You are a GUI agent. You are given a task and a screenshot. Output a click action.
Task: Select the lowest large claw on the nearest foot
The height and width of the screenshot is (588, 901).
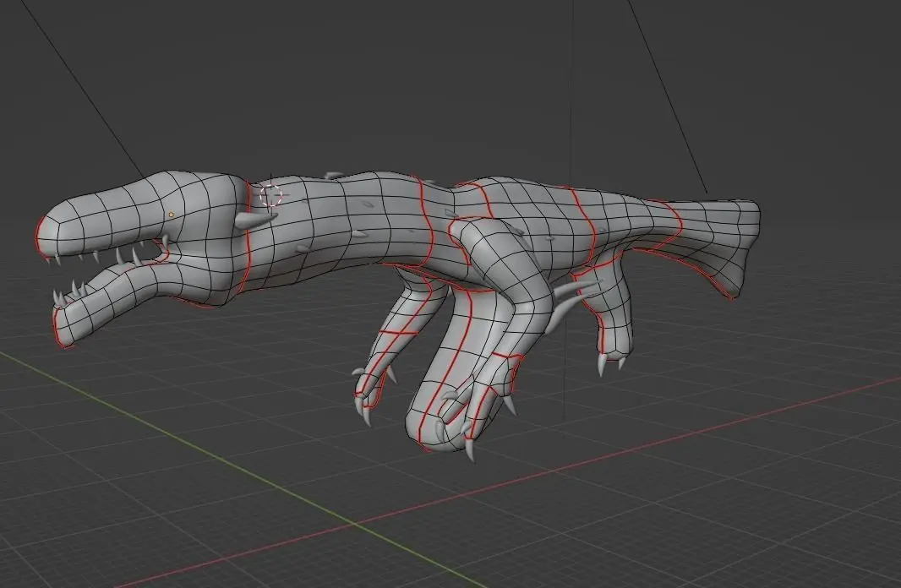coord(469,449)
